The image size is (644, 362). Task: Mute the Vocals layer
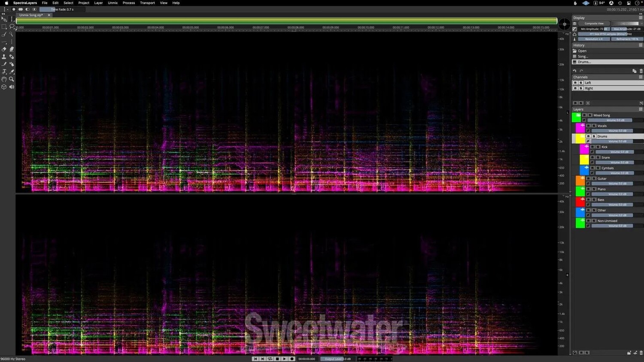588,126
